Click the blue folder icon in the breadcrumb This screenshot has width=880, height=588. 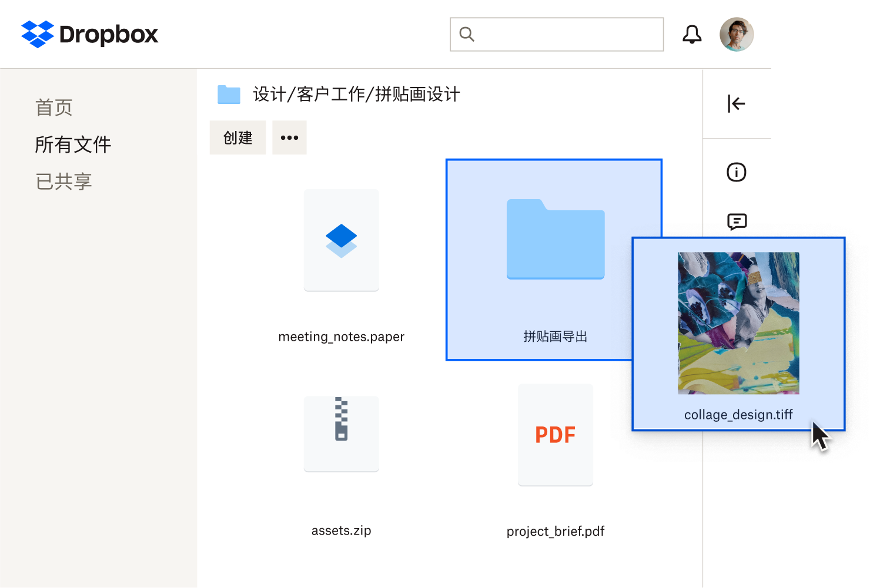coord(229,94)
